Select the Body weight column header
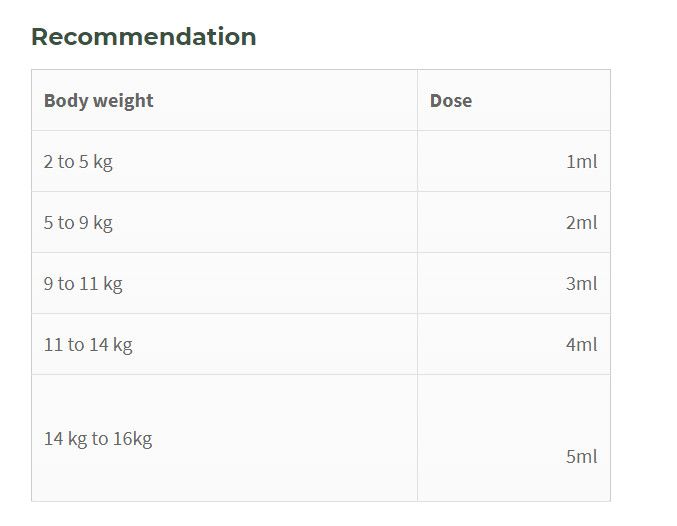 coord(225,100)
